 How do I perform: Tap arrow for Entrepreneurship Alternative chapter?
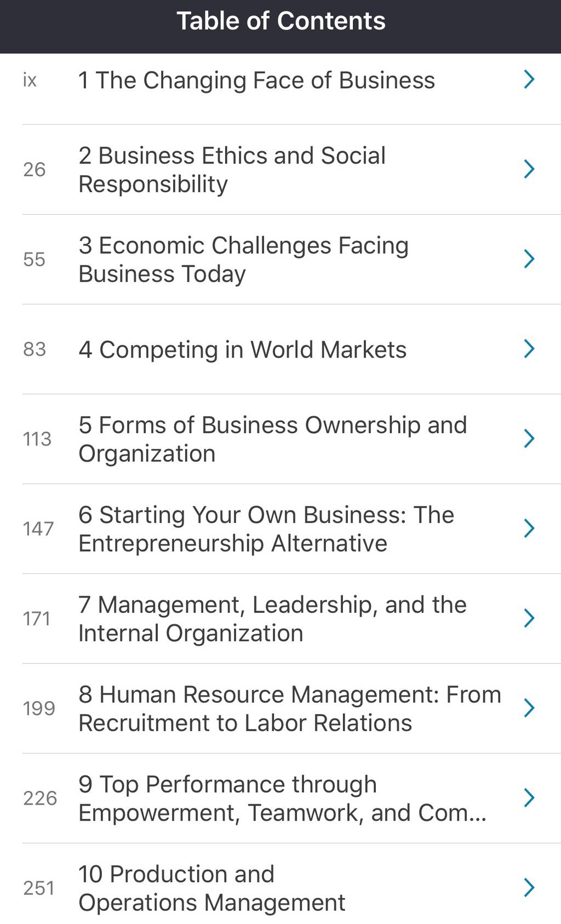pos(529,529)
